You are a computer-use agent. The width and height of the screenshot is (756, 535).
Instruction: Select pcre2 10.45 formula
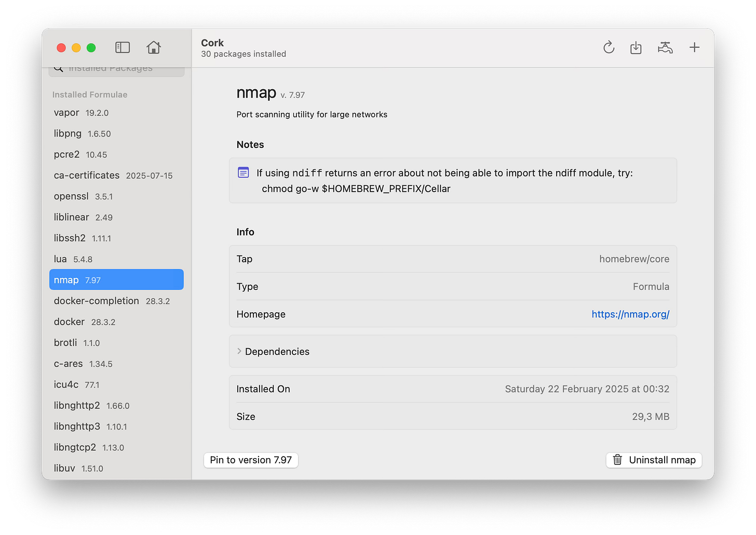click(x=116, y=155)
